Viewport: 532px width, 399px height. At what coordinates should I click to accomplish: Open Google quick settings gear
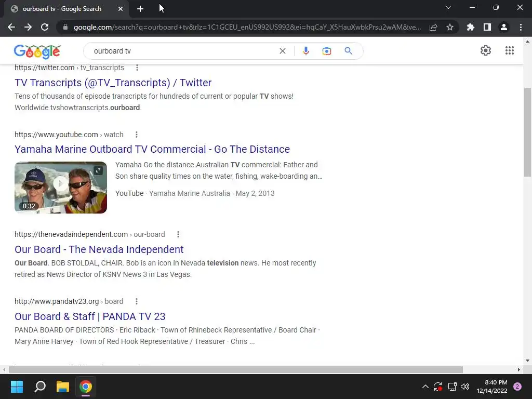coord(486,50)
